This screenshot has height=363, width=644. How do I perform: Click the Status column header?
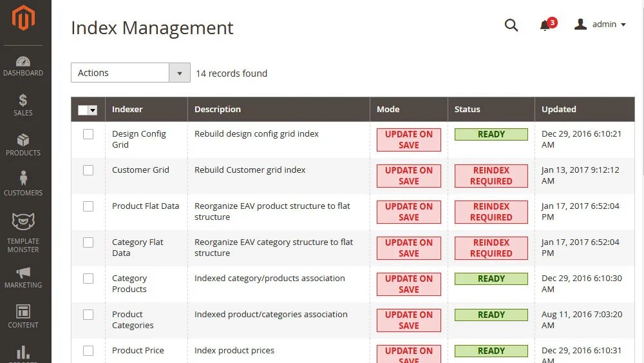[x=468, y=110]
